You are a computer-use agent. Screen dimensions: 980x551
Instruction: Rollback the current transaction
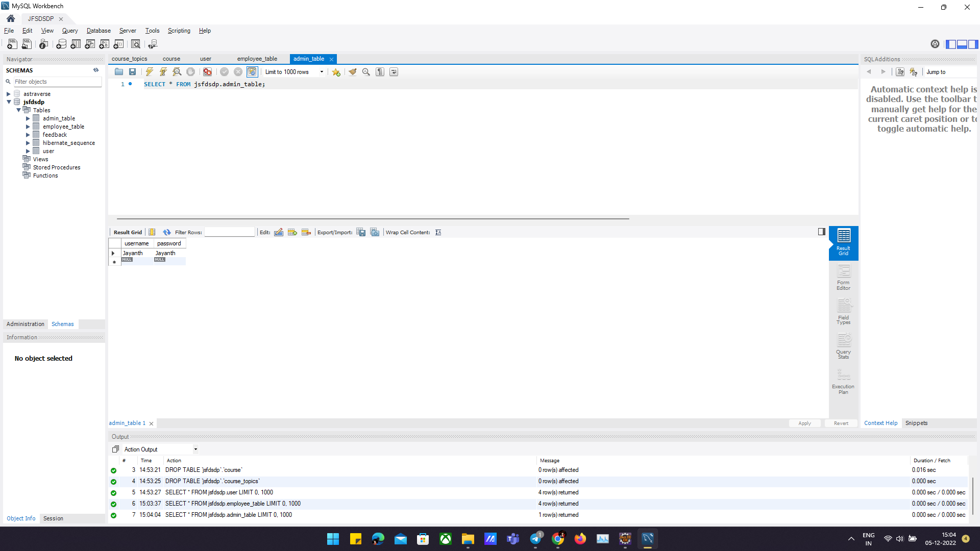pos(238,72)
